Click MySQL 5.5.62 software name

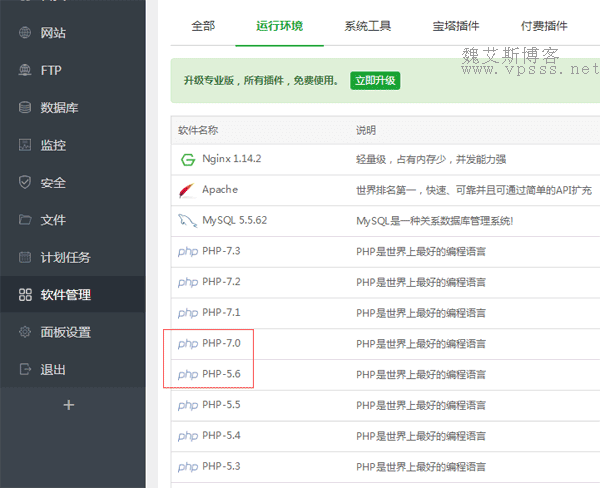point(235,220)
